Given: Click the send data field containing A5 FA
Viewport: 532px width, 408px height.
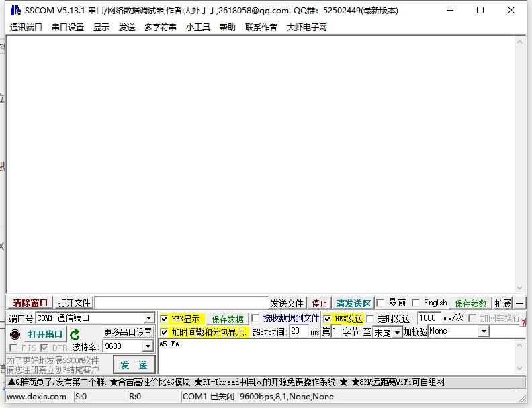Looking at the screenshot, I should 336,356.
